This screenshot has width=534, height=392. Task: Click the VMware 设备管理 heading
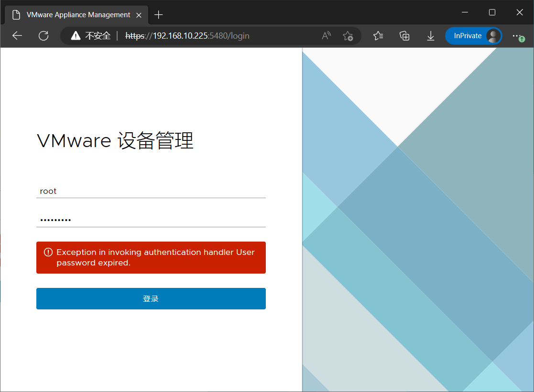click(115, 140)
